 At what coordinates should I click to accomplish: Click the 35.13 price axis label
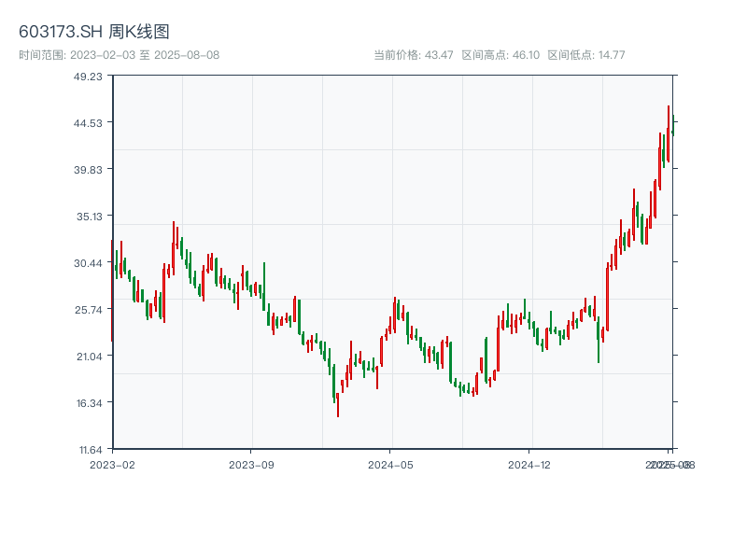click(88, 216)
